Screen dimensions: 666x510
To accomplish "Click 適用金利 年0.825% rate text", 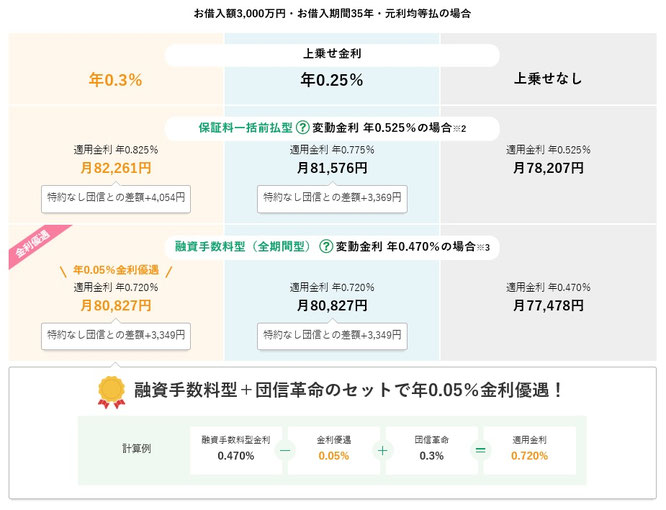I will tap(116, 150).
